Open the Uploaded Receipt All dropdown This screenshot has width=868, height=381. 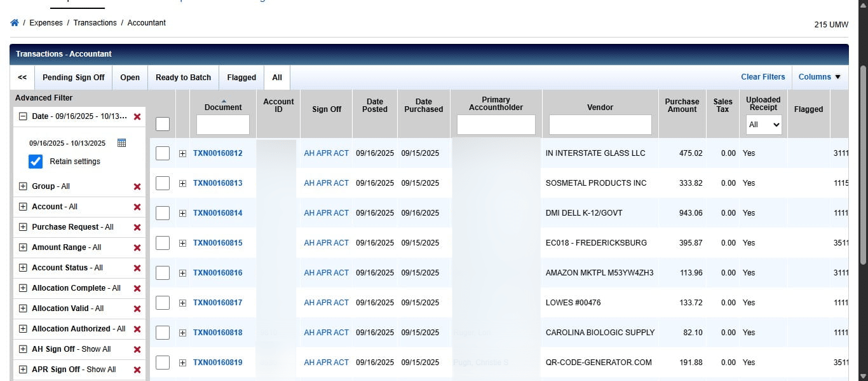click(x=763, y=125)
